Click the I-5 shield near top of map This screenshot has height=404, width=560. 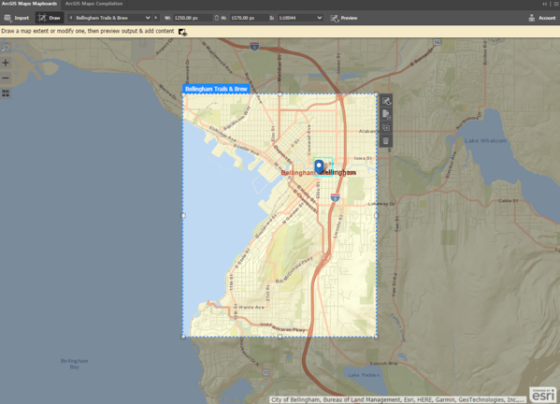coord(254,46)
